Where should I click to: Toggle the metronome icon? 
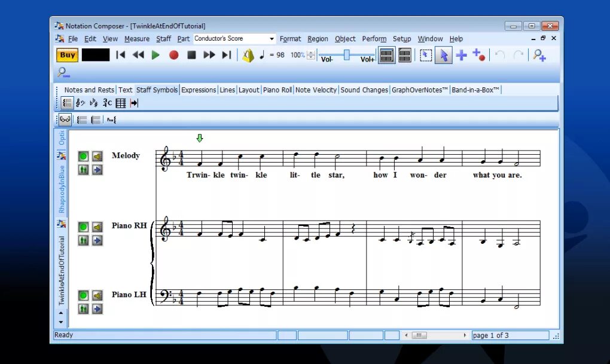click(x=248, y=55)
